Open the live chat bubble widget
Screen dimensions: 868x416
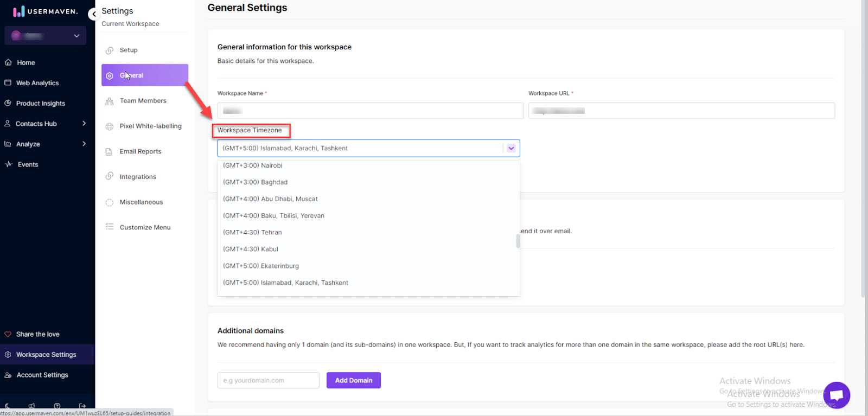(x=837, y=395)
